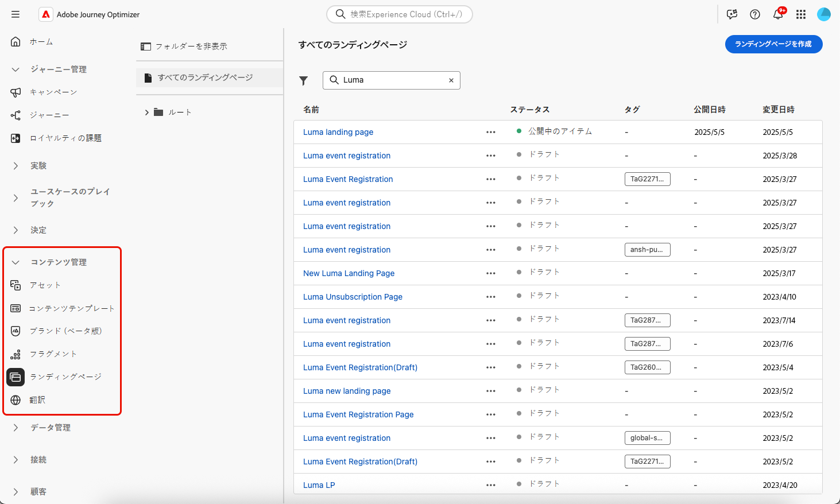840x504 pixels.
Task: Open 翻訳 menu item
Action: [x=37, y=400]
